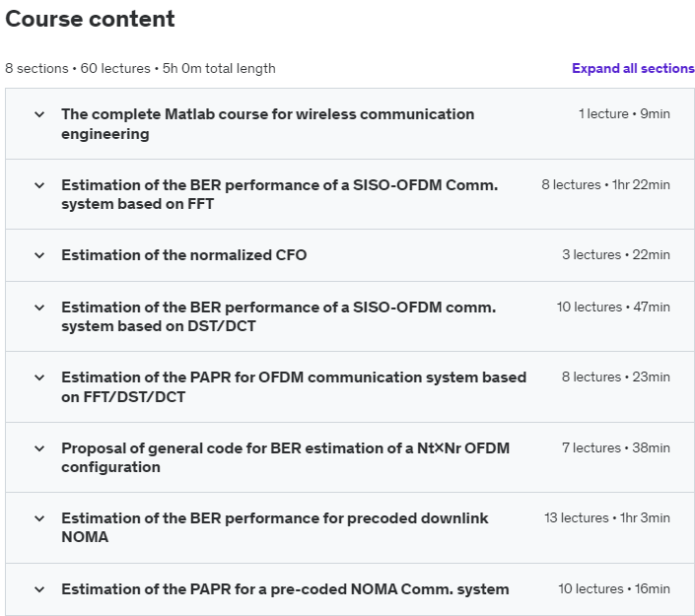Click '8 sections • 60 lectures • 5h 0m' summary
Viewport: 695px width, 616px height.
pos(140,68)
